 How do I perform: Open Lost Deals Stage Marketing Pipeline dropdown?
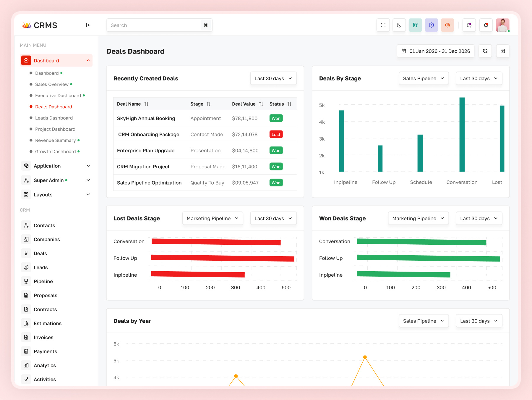click(213, 218)
